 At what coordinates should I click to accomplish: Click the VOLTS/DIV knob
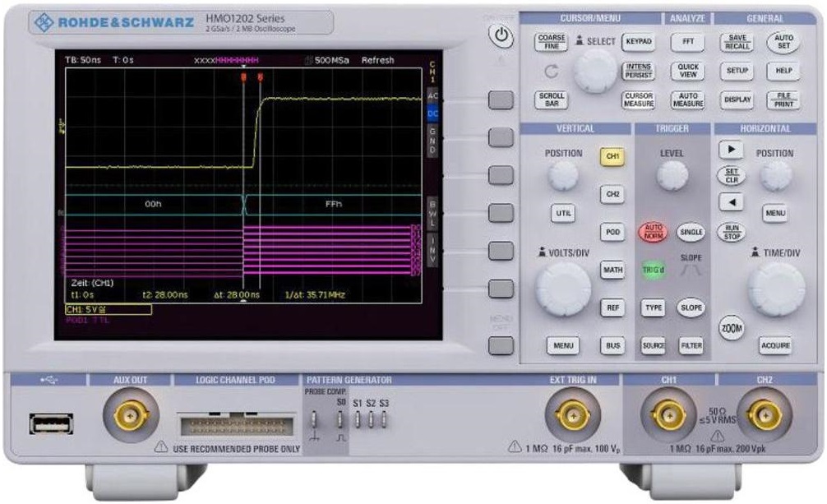(x=563, y=289)
